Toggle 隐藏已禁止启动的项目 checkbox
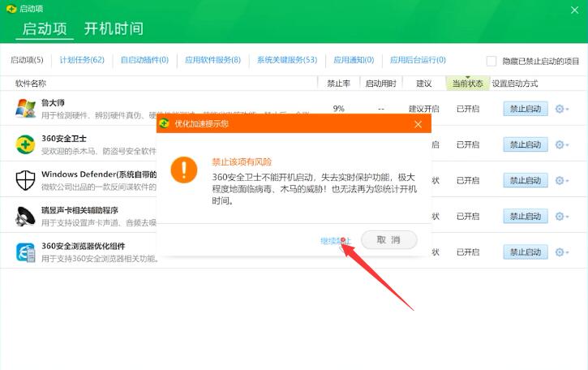588x370 pixels. (491, 61)
